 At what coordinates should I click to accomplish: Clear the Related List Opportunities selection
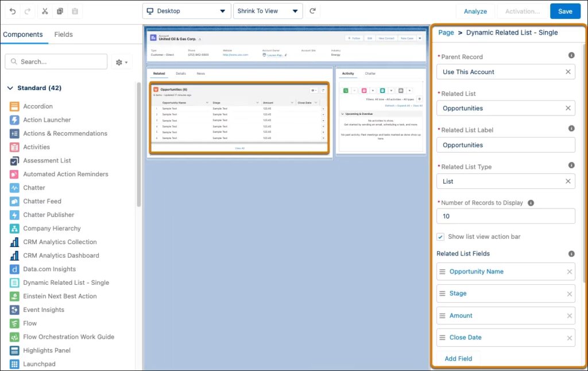click(x=568, y=108)
